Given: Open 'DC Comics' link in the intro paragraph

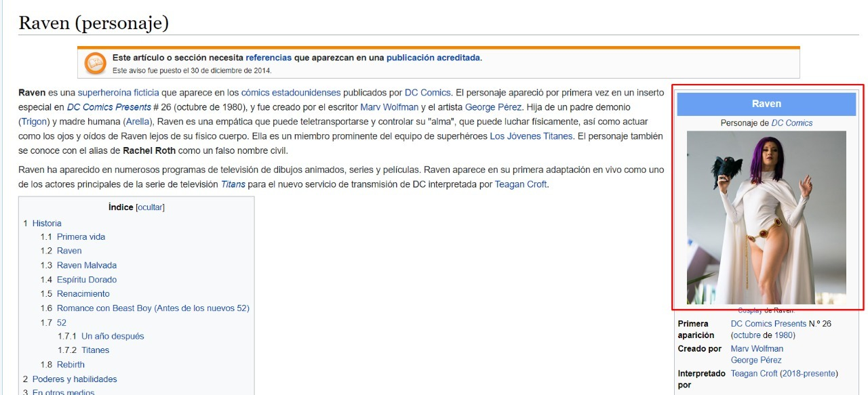Looking at the screenshot, I should pos(428,92).
